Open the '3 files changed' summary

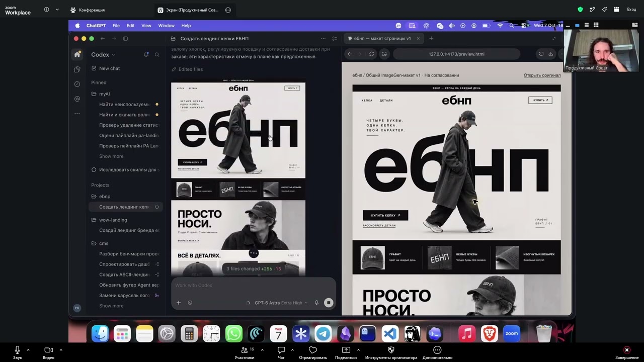(x=254, y=269)
